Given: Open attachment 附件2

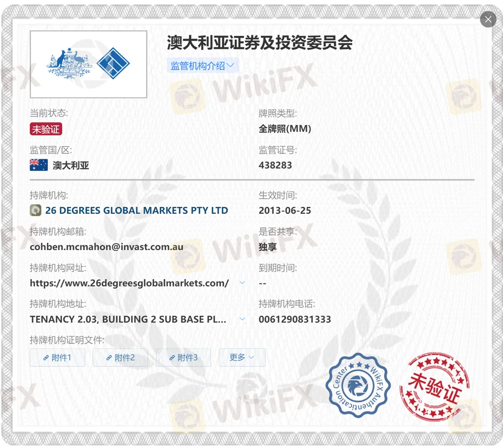Looking at the screenshot, I should (121, 357).
